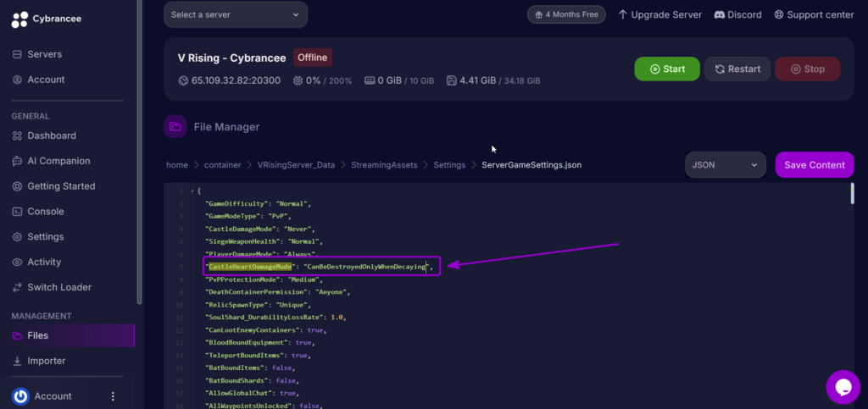The height and width of the screenshot is (409, 868).
Task: Open the AI Companion page
Action: 58,161
